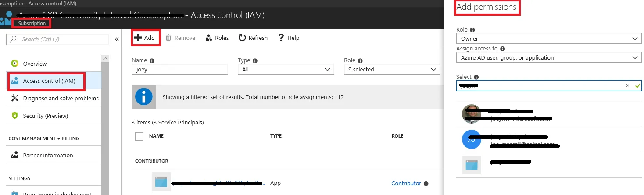Expand the Owner role dropdown

click(548, 39)
